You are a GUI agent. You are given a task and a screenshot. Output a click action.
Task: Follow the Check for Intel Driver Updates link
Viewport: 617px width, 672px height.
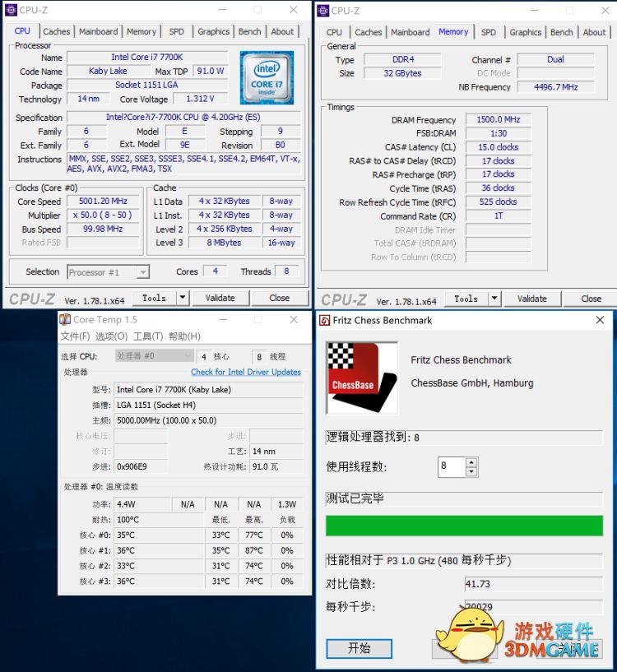pyautogui.click(x=246, y=372)
